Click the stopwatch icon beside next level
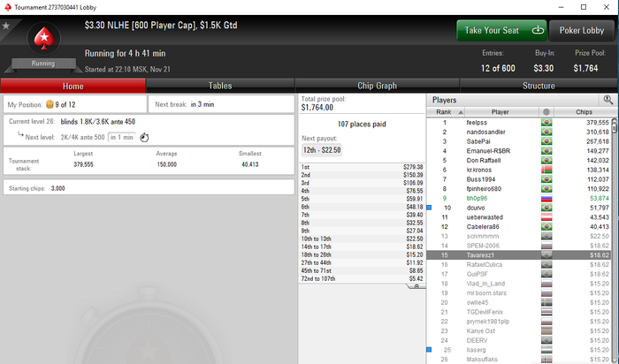 tap(144, 137)
